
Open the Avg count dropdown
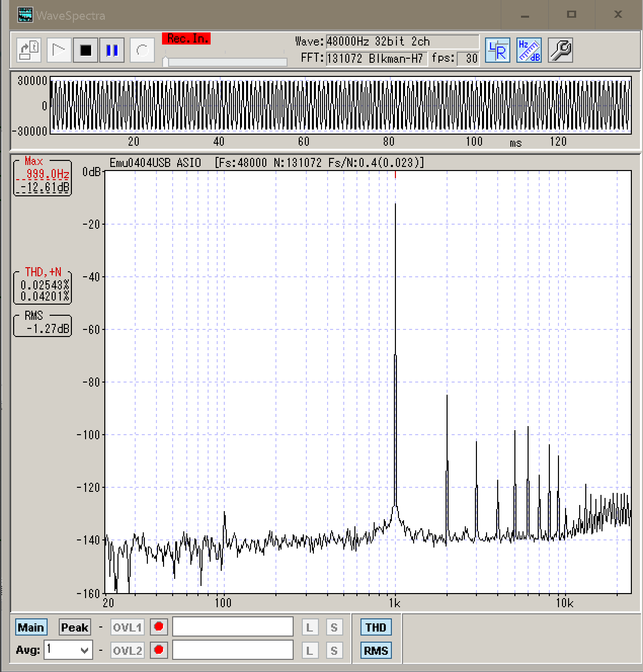click(x=69, y=650)
